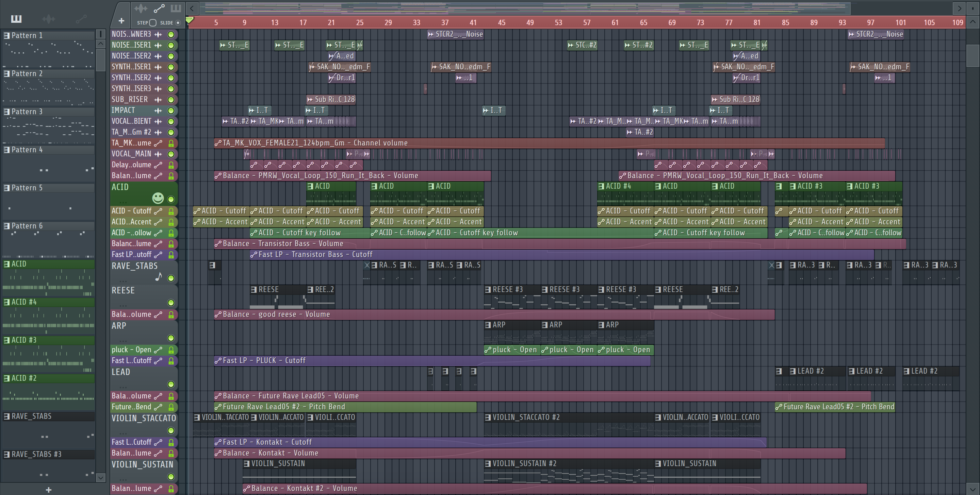Select the Fast LP - PLUCK - Cutoff clip
This screenshot has height=495, width=980.
(x=432, y=360)
